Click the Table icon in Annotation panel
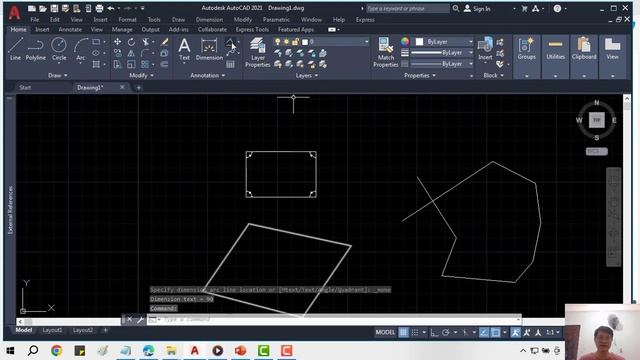The width and height of the screenshot is (640, 360). [x=231, y=64]
